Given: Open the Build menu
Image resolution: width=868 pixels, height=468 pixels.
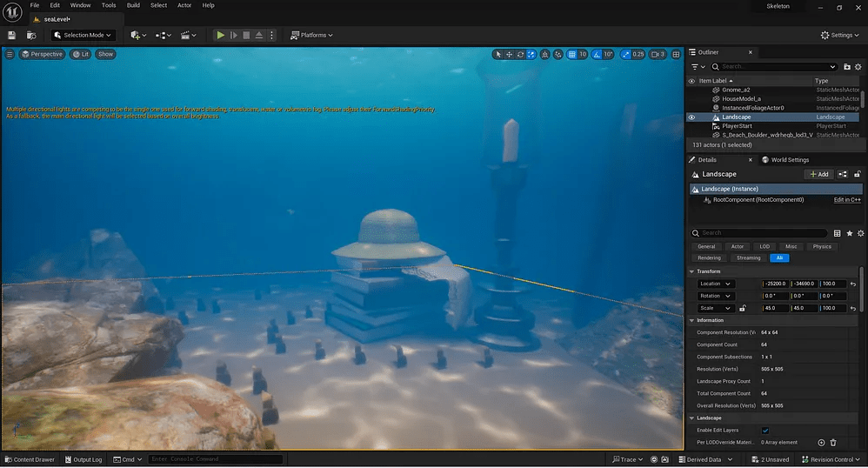Looking at the screenshot, I should pos(133,5).
